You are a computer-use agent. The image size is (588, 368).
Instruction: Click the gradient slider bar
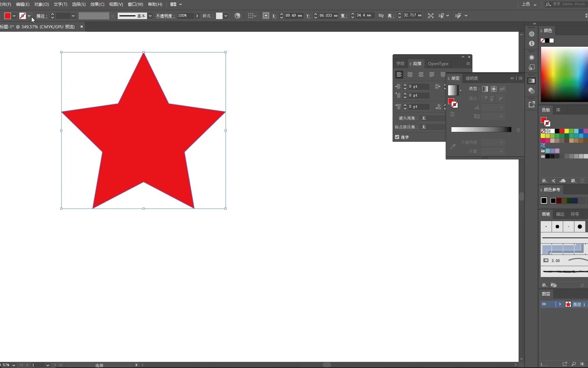(x=481, y=129)
